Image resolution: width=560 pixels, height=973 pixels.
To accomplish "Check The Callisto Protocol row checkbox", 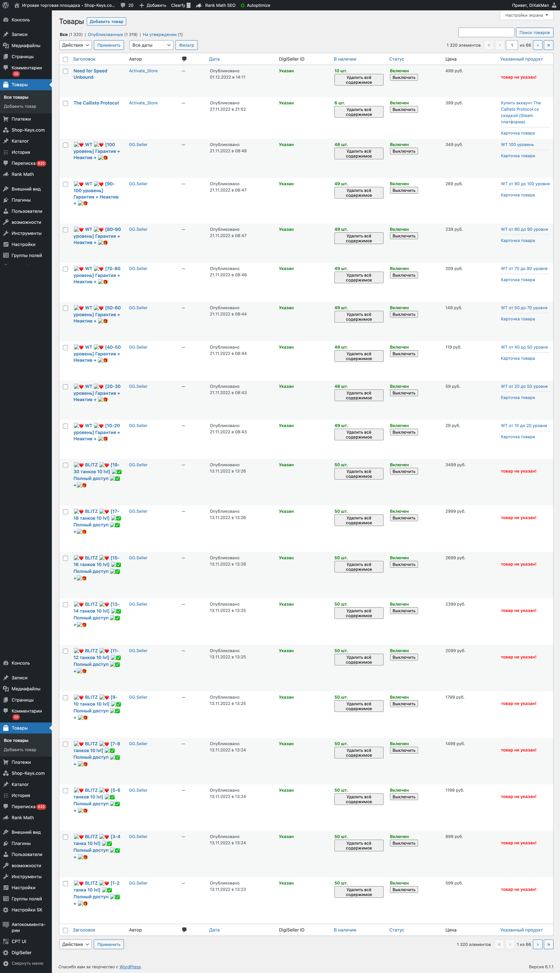I will click(65, 103).
